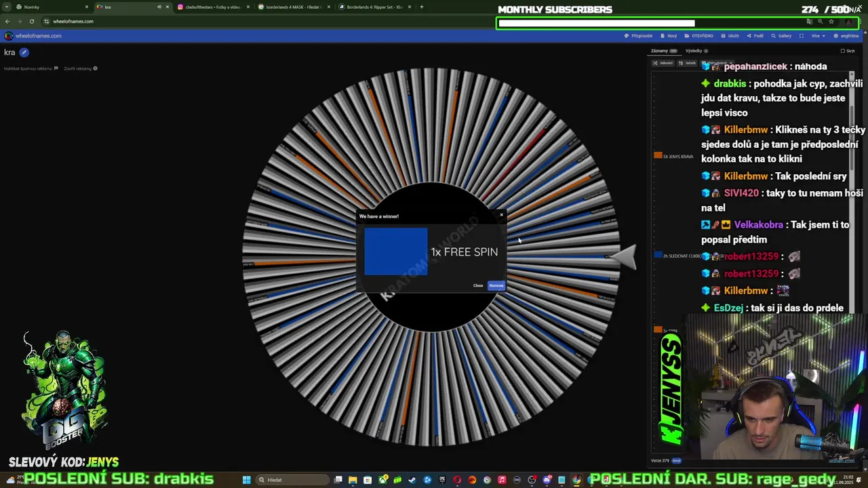Open the Xbox app from taskbar

pos(383,480)
